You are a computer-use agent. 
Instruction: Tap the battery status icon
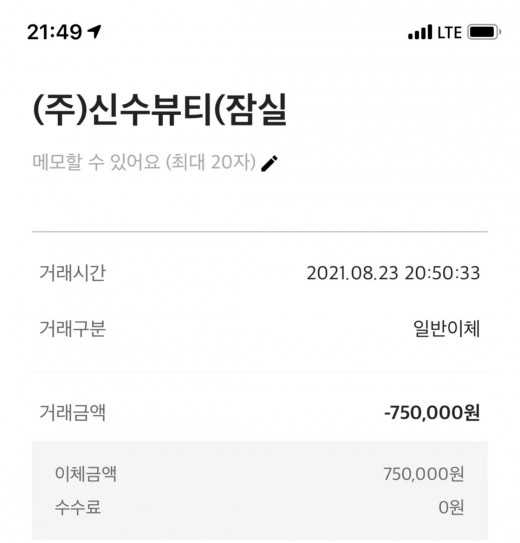pos(484,32)
